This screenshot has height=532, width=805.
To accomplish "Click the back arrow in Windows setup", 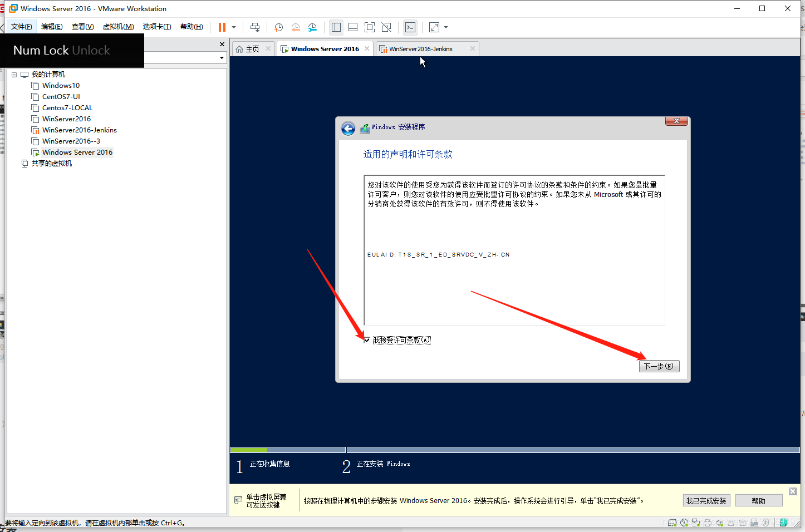I will click(348, 129).
